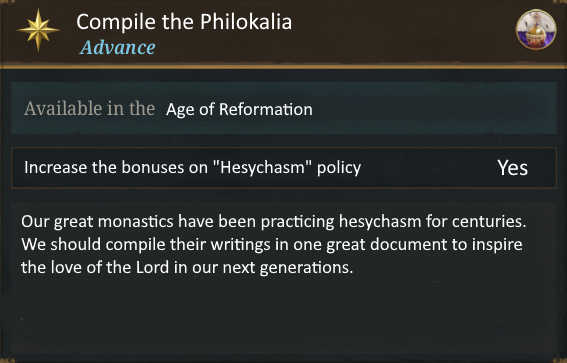Viewport: 567px width, 363px height.
Task: Click the "Compile the Philokalia" title
Action: [184, 22]
